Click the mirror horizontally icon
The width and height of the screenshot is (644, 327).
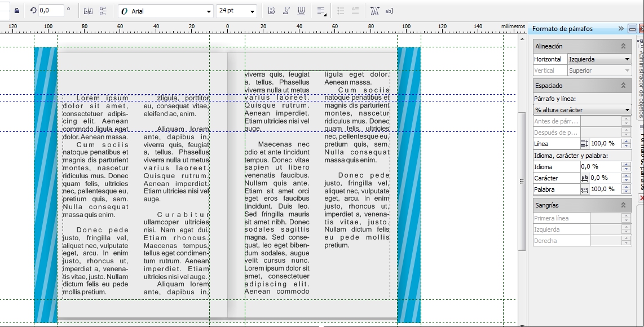click(88, 11)
